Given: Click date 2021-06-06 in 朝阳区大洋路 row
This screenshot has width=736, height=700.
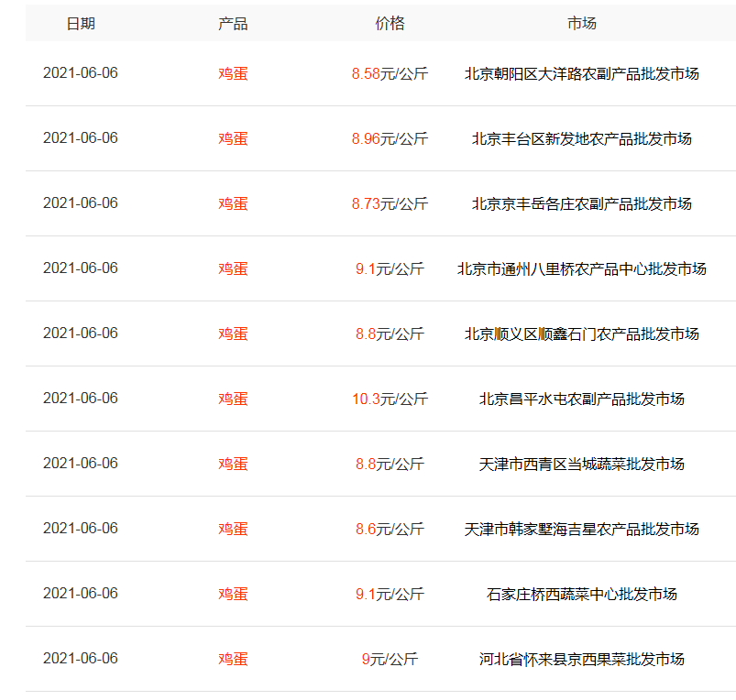Looking at the screenshot, I should click(x=81, y=72).
